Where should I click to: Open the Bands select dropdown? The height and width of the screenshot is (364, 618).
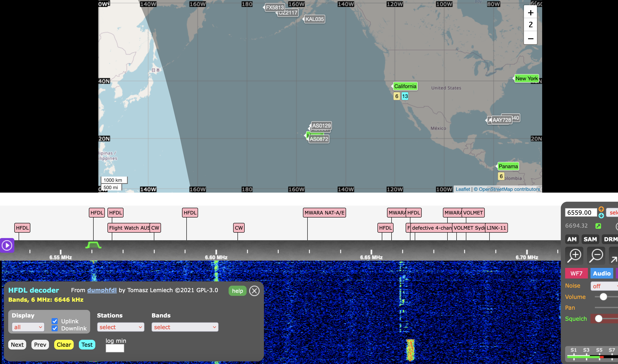point(185,327)
